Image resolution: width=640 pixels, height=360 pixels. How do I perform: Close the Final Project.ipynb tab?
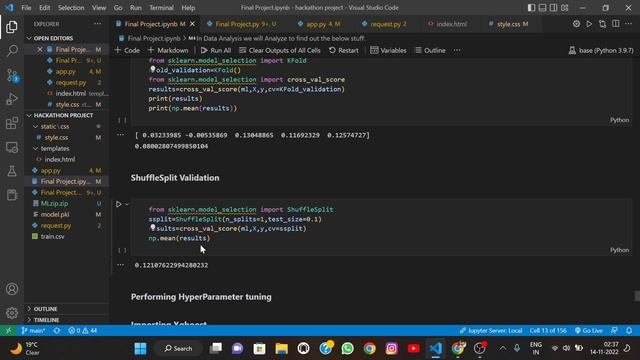click(x=192, y=24)
